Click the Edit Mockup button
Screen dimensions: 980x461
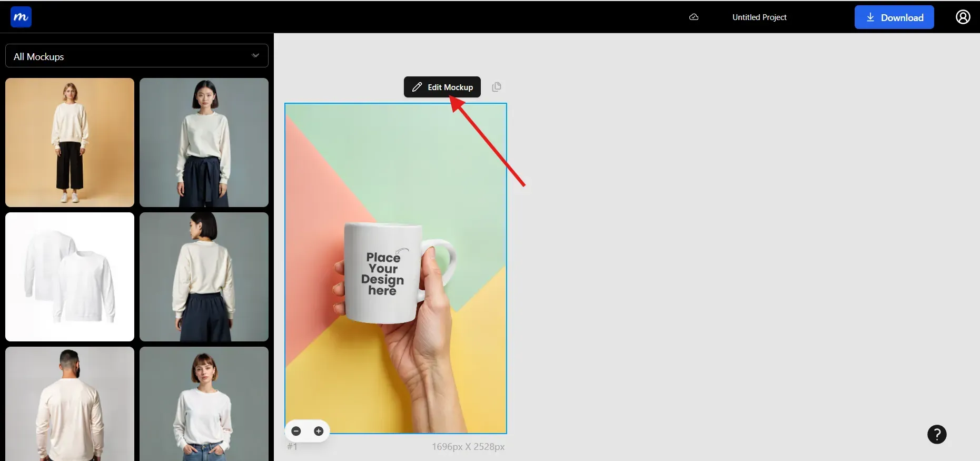click(442, 87)
